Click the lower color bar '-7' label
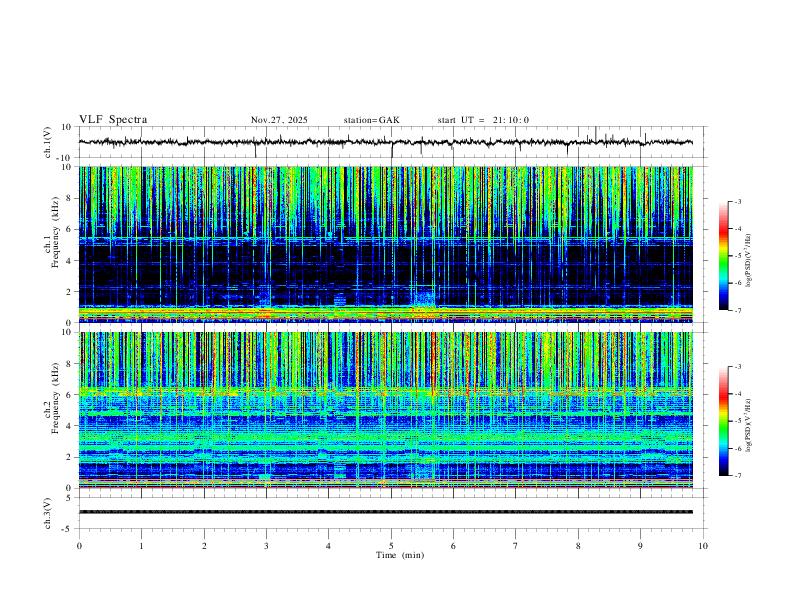The height and width of the screenshot is (612, 792). (737, 476)
